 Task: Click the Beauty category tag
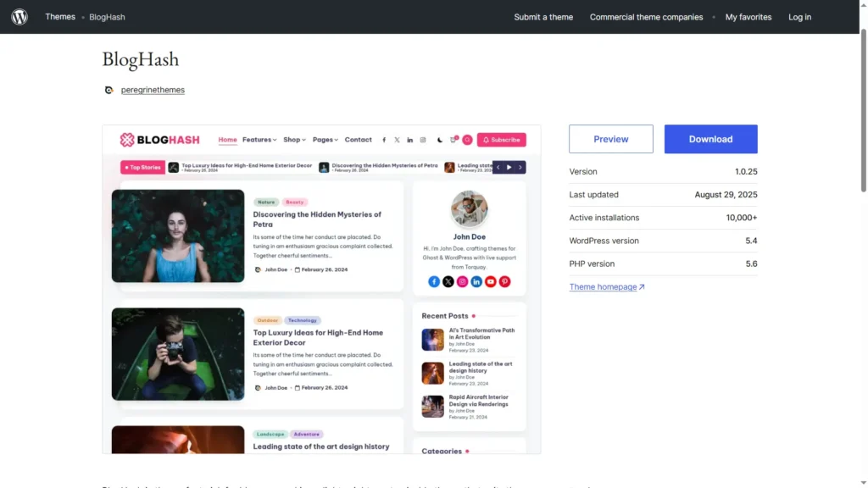294,202
